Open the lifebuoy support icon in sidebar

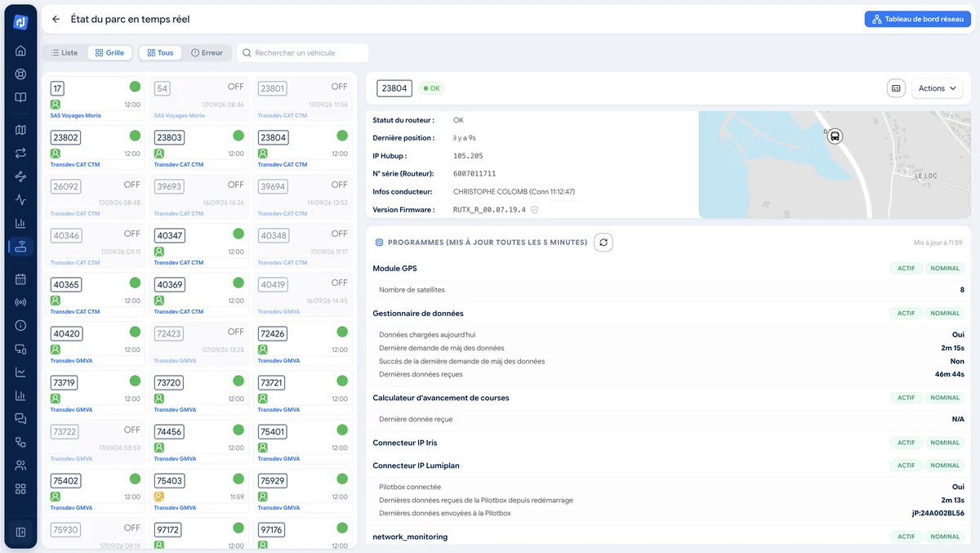(20, 74)
